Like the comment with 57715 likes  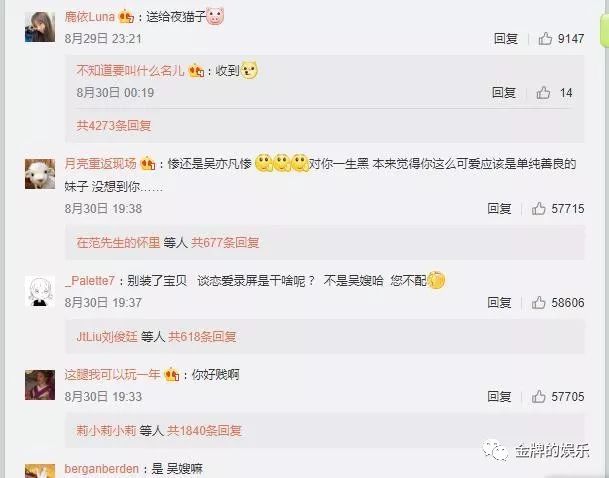[539, 209]
